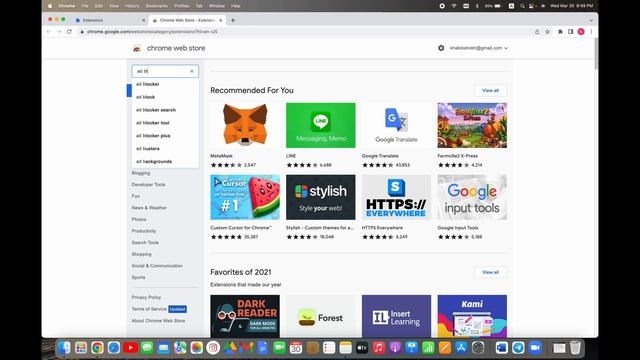640x360 pixels.
Task: Click the page's vertical scrollbar
Action: pos(596,54)
